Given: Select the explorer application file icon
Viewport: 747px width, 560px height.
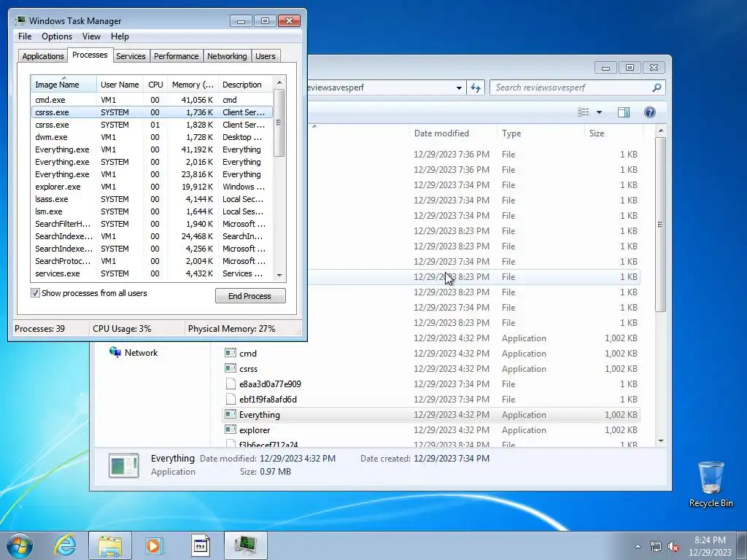Looking at the screenshot, I should coord(231,429).
